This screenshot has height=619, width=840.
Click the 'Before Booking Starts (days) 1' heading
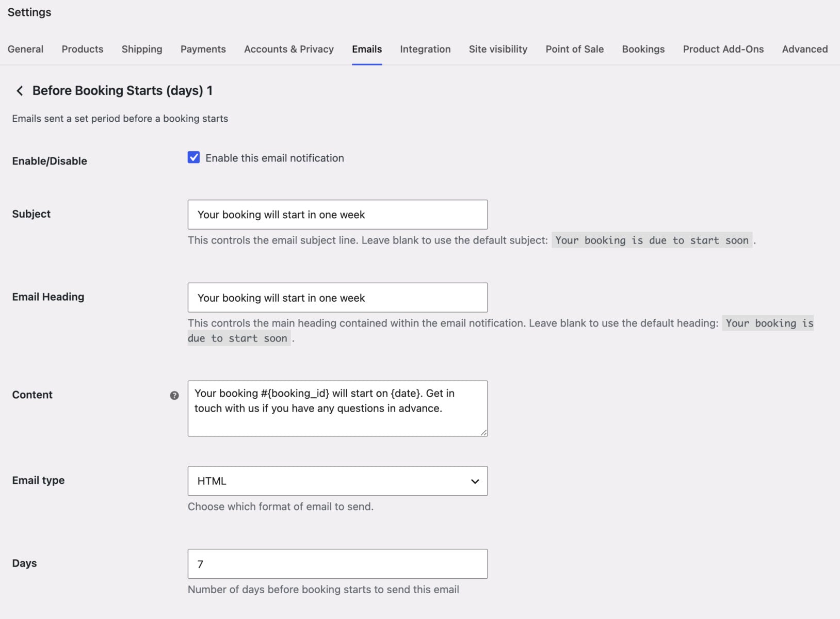tap(122, 91)
